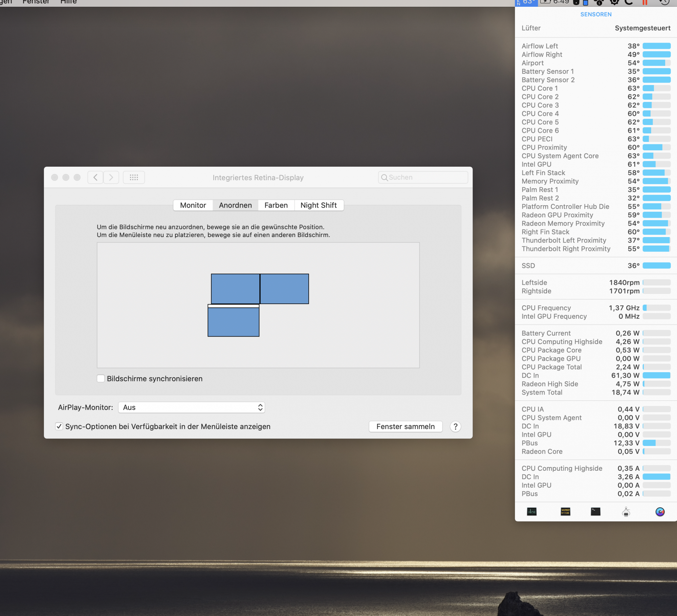Switch to the Monitor tab
Viewport: 677px width, 616px height.
193,205
